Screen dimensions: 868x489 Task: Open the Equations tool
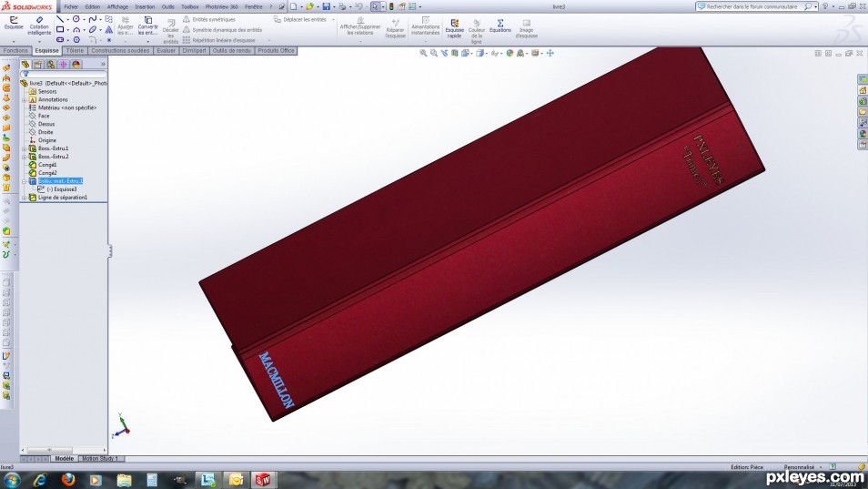(x=500, y=26)
